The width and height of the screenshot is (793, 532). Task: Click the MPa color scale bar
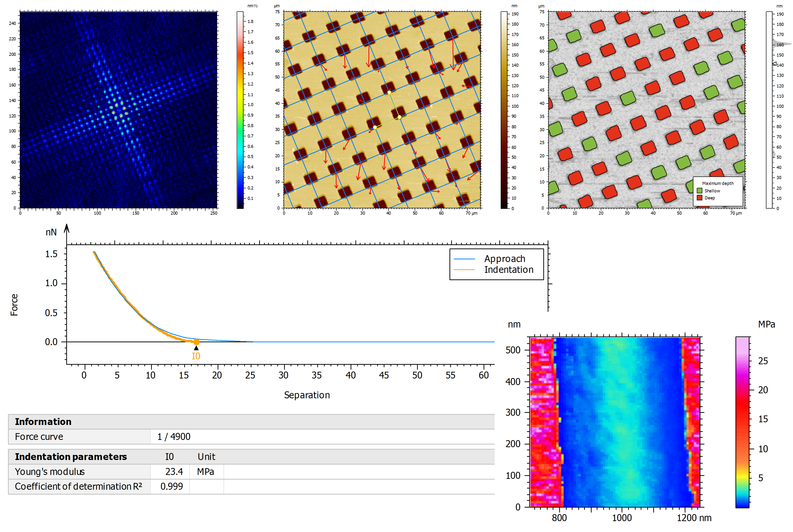point(742,422)
